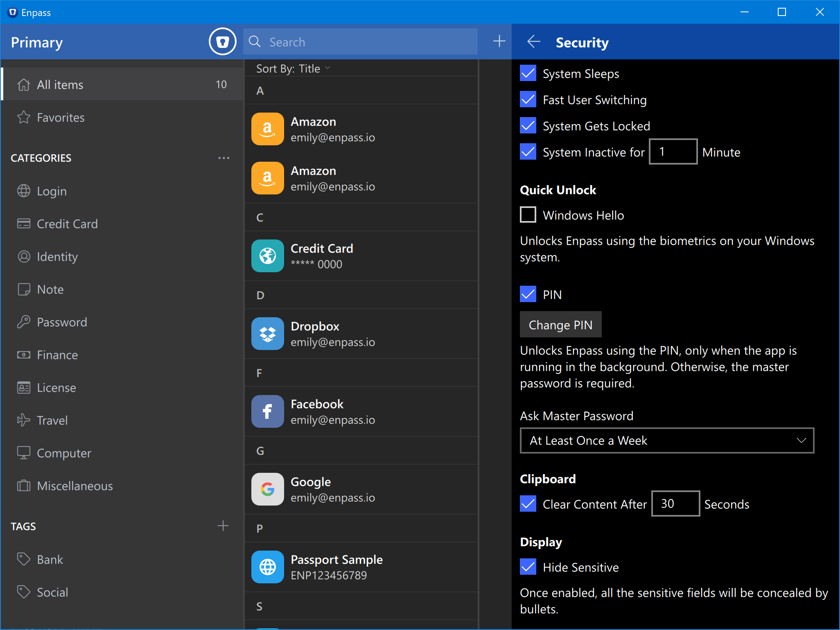Viewport: 840px width, 630px height.
Task: Click the Favorites star icon
Action: [24, 117]
